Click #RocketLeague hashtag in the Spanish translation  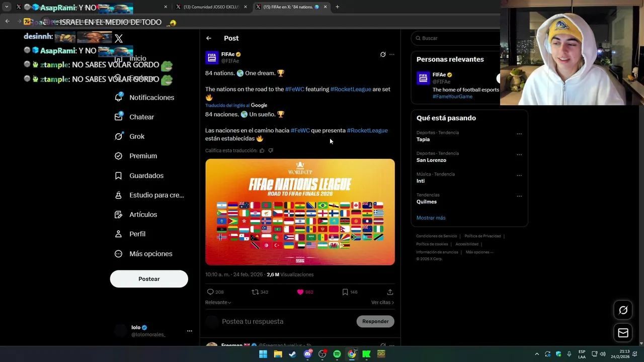coord(367,130)
